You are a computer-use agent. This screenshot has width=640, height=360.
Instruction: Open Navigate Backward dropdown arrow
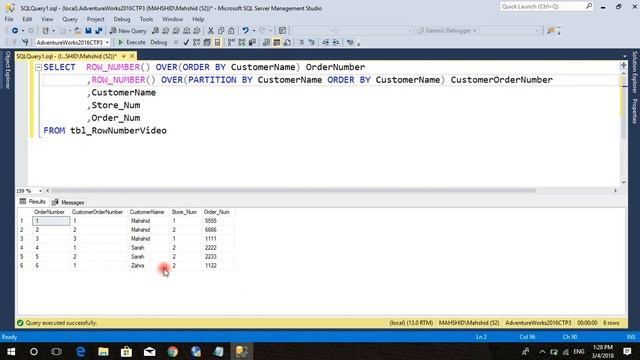pos(22,31)
